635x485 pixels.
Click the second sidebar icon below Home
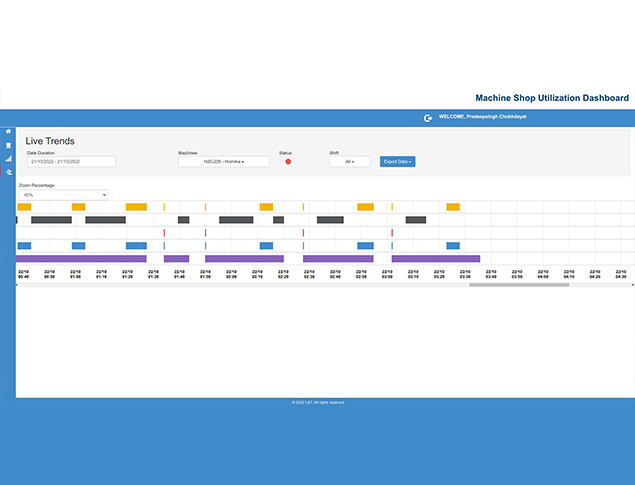point(8,145)
